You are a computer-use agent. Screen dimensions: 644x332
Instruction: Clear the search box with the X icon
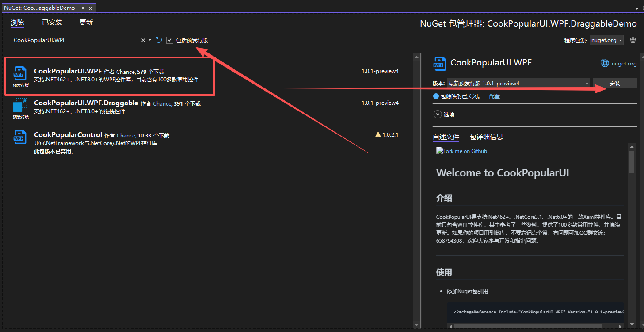coord(143,40)
